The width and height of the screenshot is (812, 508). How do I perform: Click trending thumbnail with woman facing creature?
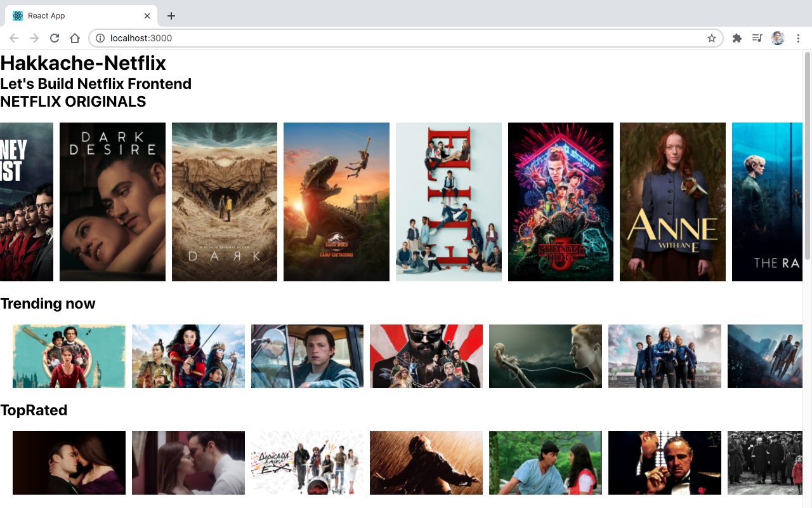coord(546,356)
